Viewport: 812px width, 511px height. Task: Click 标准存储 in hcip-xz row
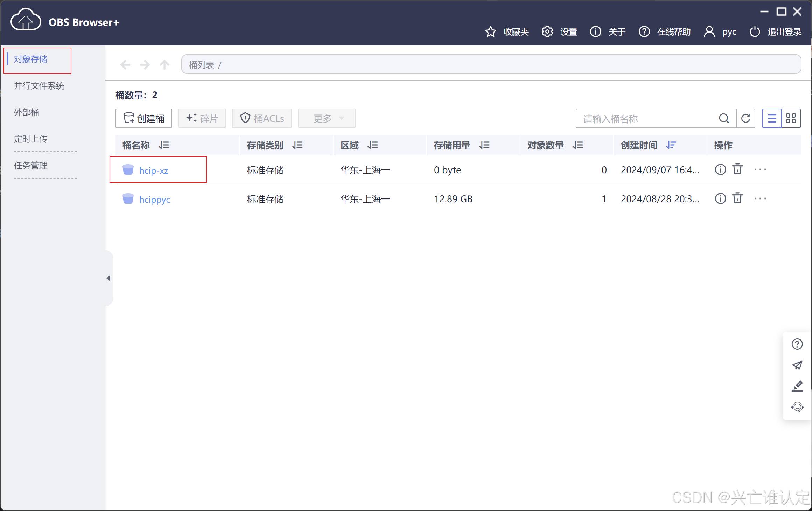pos(265,170)
